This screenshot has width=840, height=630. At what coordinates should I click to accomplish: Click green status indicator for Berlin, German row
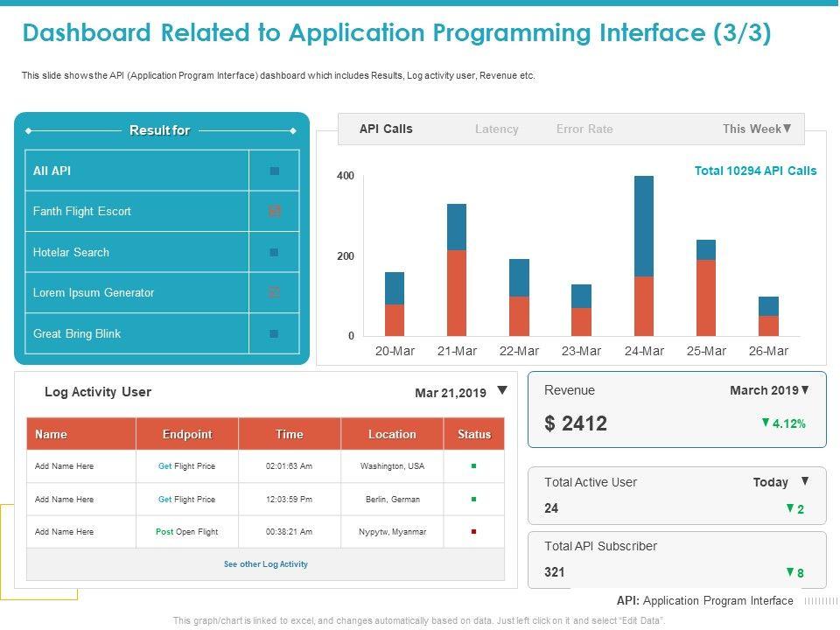[474, 500]
